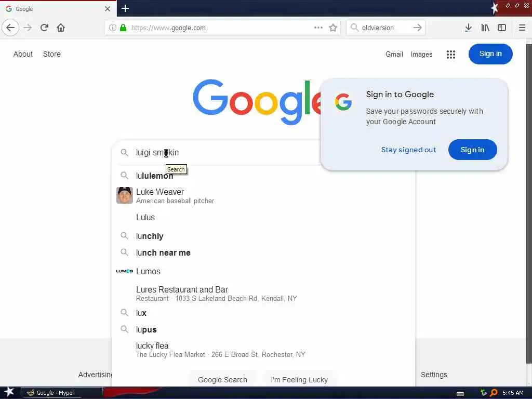Image resolution: width=532 pixels, height=399 pixels.
Task: Click I'm Feeling Lucky button
Action: pos(299,380)
